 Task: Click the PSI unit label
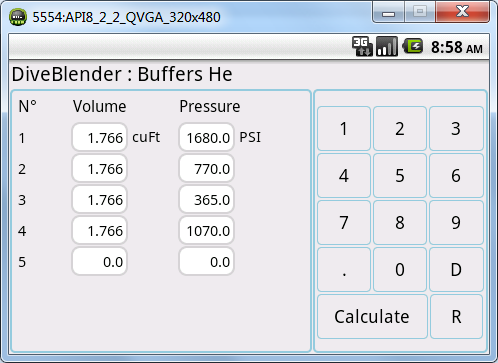(250, 137)
